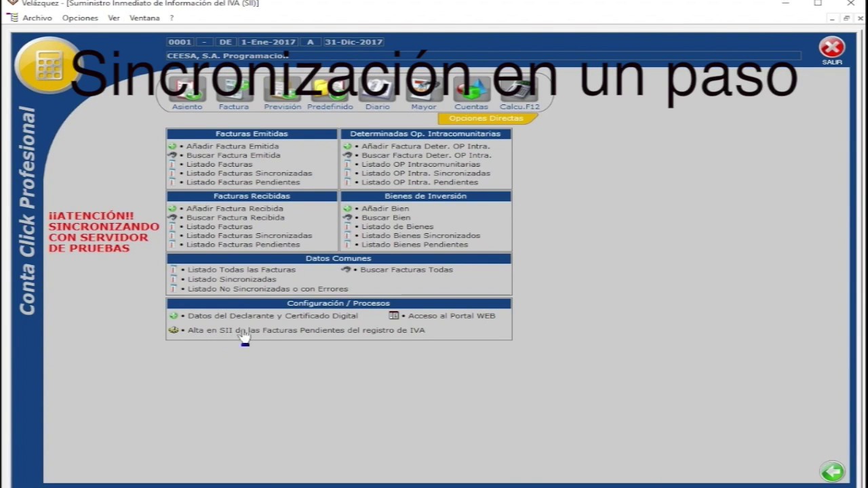The image size is (868, 488).
Task: Open the Ver menu
Action: pyautogui.click(x=114, y=18)
